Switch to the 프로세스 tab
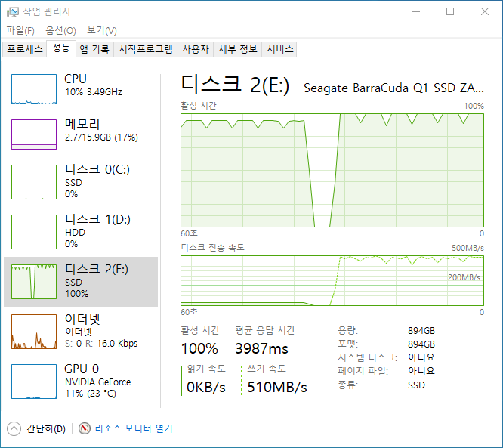 (x=25, y=49)
